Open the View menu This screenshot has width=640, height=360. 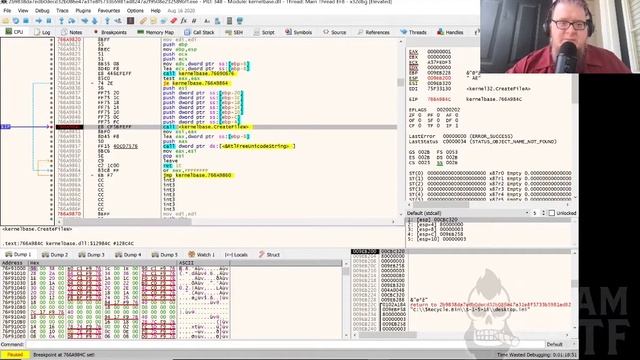23,11
